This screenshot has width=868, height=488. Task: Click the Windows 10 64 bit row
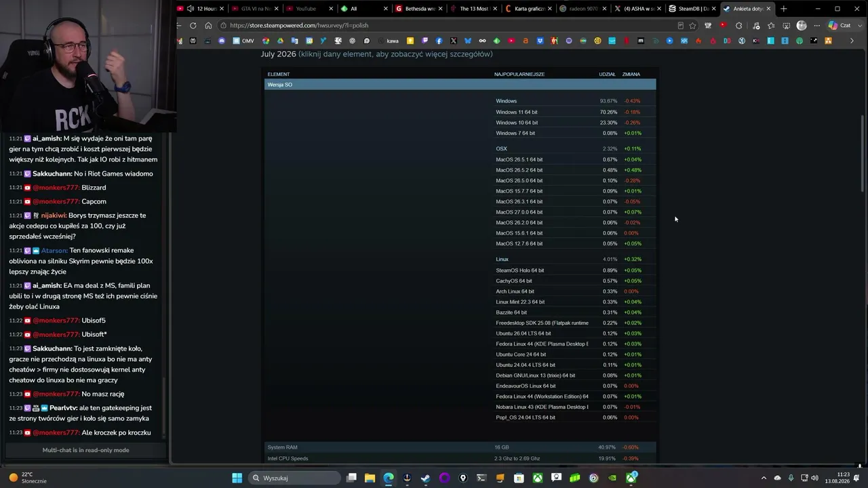point(575,123)
